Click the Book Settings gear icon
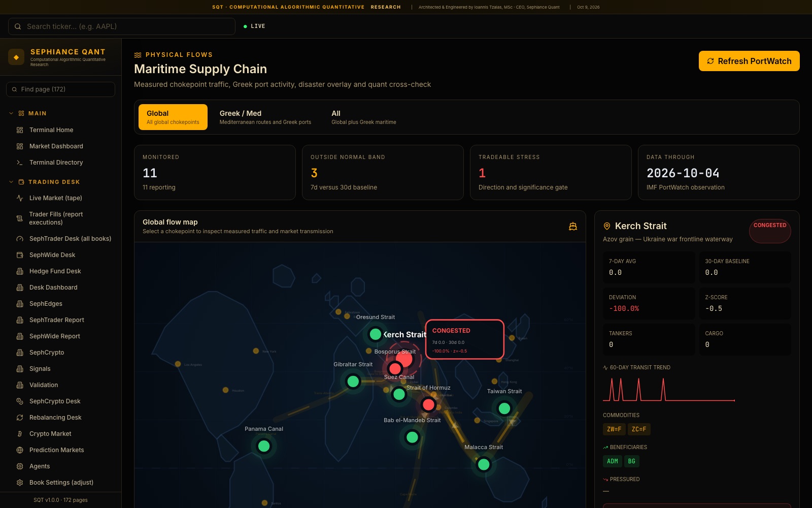The height and width of the screenshot is (508, 812). pyautogui.click(x=20, y=483)
